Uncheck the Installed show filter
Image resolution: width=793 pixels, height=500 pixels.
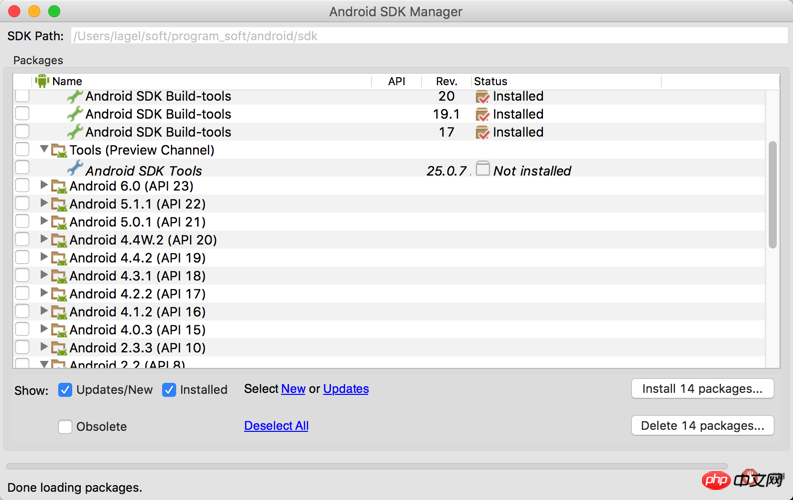click(x=170, y=390)
